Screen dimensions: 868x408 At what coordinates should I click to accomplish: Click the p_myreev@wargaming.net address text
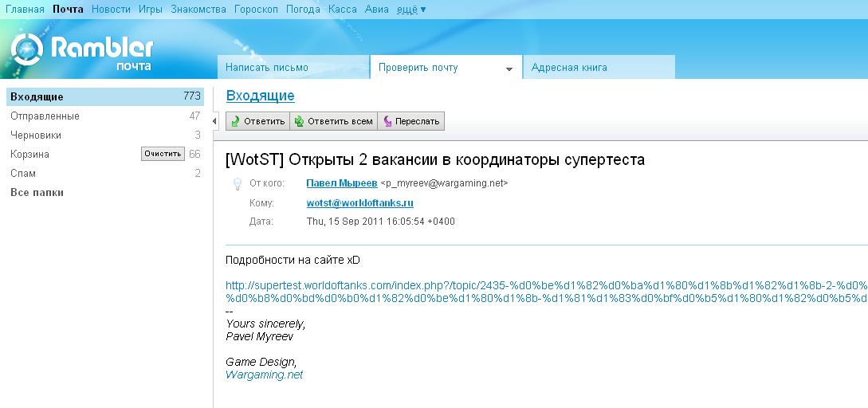click(445, 183)
